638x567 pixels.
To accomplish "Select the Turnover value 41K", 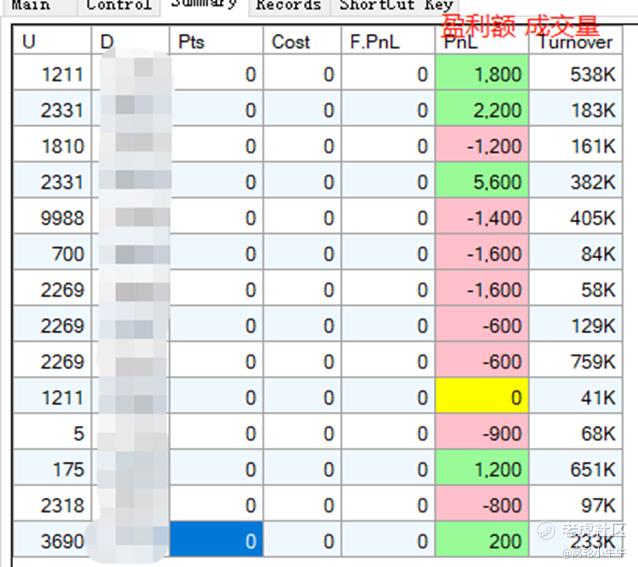I will [575, 396].
